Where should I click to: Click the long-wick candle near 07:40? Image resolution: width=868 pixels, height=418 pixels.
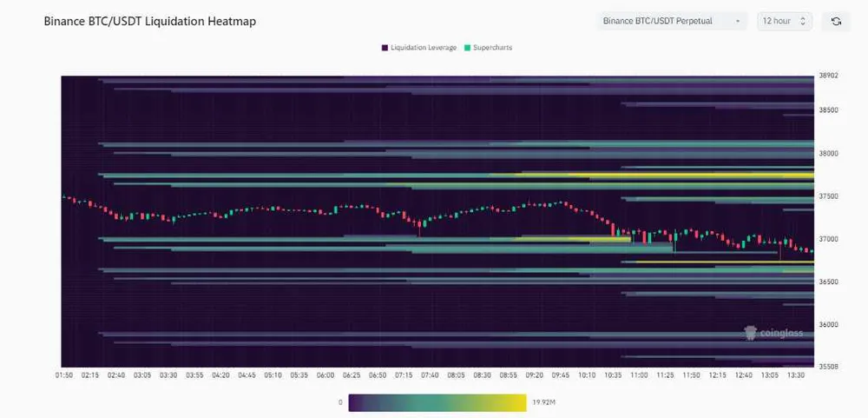coord(419,228)
